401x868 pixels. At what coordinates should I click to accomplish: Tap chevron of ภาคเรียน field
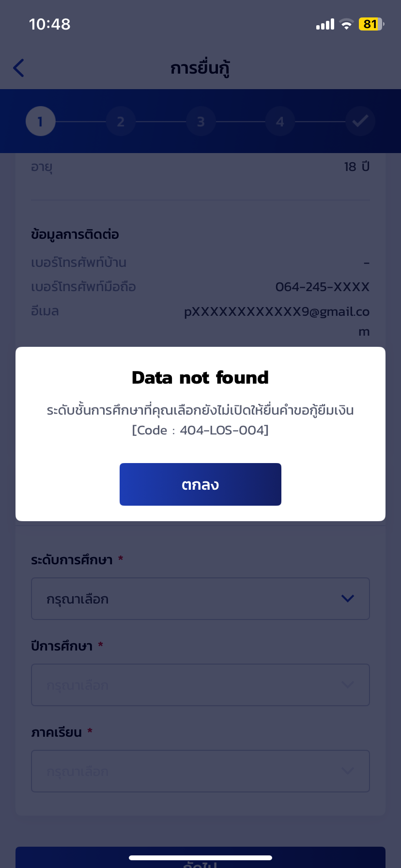(348, 771)
